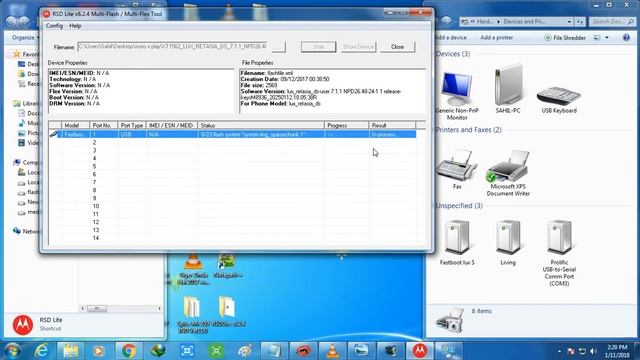640x360 pixels.
Task: Open the Notepad++ desktop shortcut
Action: click(x=227, y=266)
